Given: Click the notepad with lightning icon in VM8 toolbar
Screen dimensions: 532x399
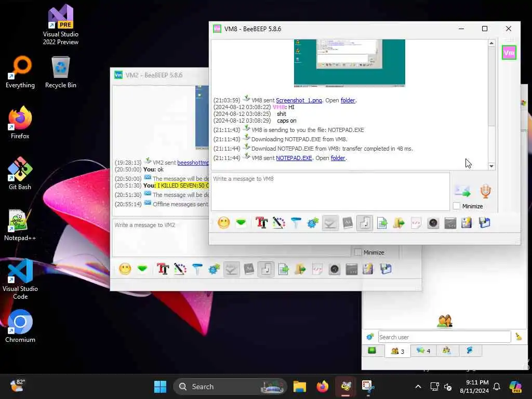Looking at the screenshot, I should 467,223.
